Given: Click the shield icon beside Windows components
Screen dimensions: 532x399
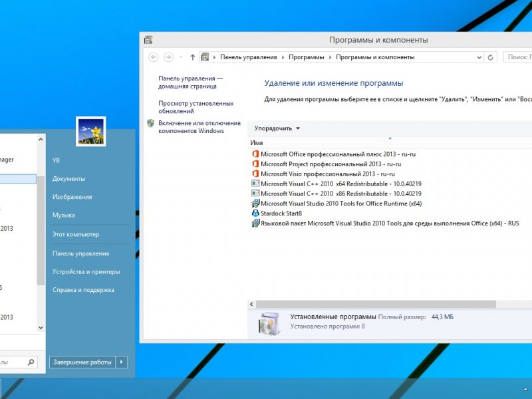Looking at the screenshot, I should (151, 123).
